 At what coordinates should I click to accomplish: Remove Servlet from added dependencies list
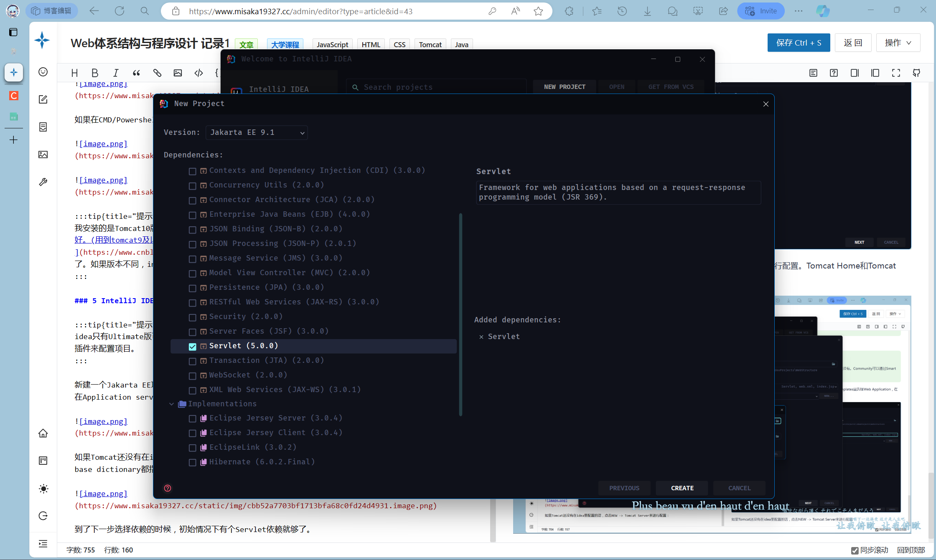click(481, 337)
